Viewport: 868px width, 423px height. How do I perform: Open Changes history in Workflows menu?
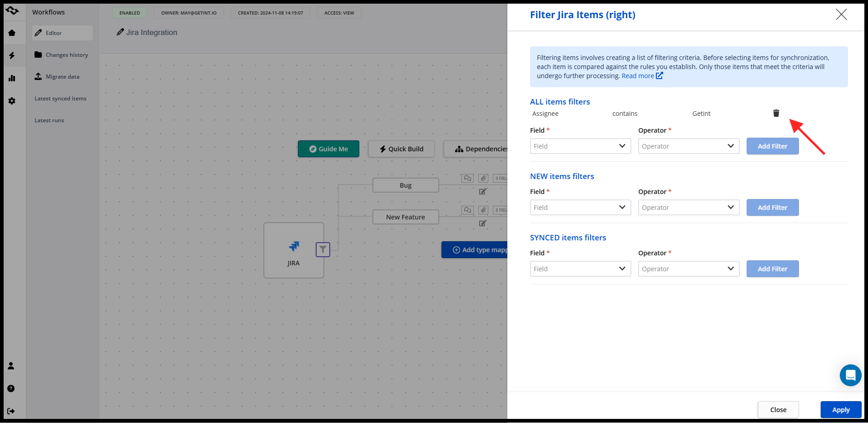click(66, 55)
